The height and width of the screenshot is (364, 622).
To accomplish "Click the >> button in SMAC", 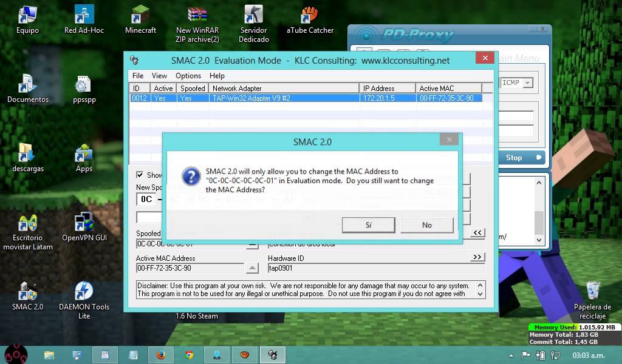I will tap(477, 257).
